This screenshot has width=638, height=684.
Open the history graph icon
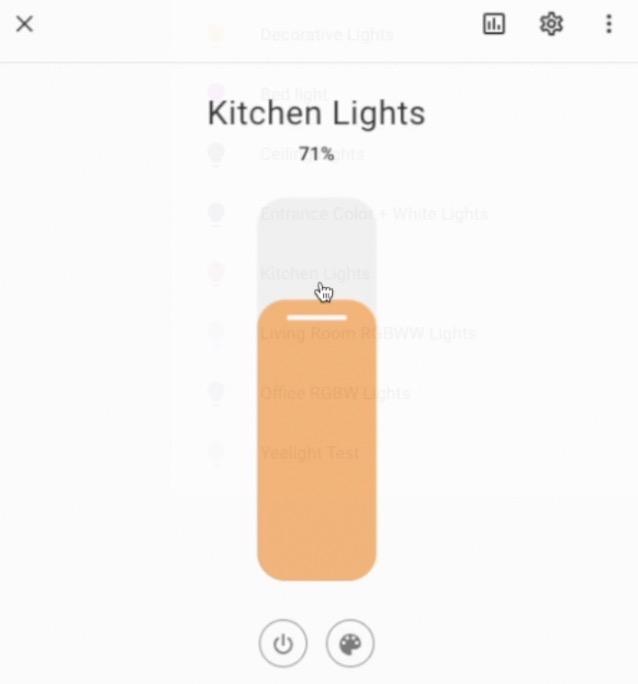tap(494, 24)
